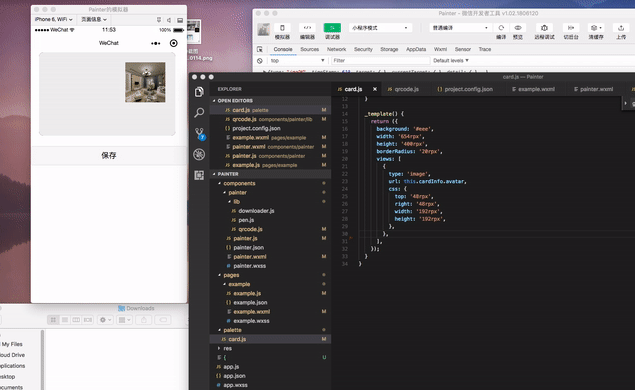Image resolution: width=635 pixels, height=390 pixels.
Task: Click the WeChat simulator three-dots menu
Action: coord(156,43)
